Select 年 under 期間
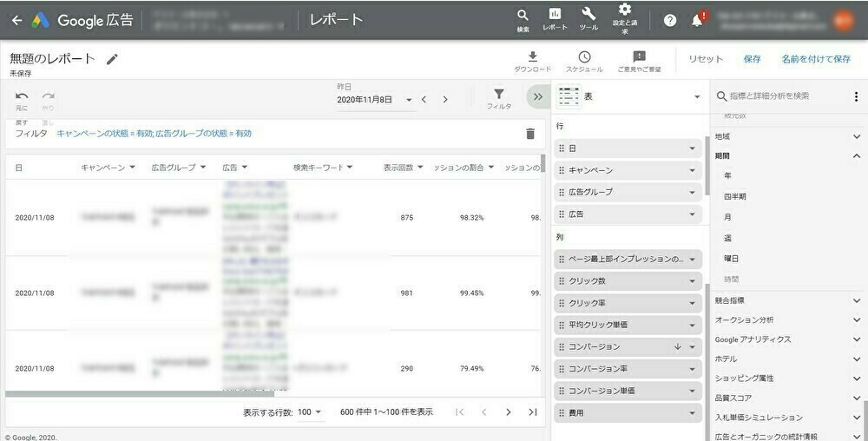Image resolution: width=868 pixels, height=441 pixels. [728, 175]
